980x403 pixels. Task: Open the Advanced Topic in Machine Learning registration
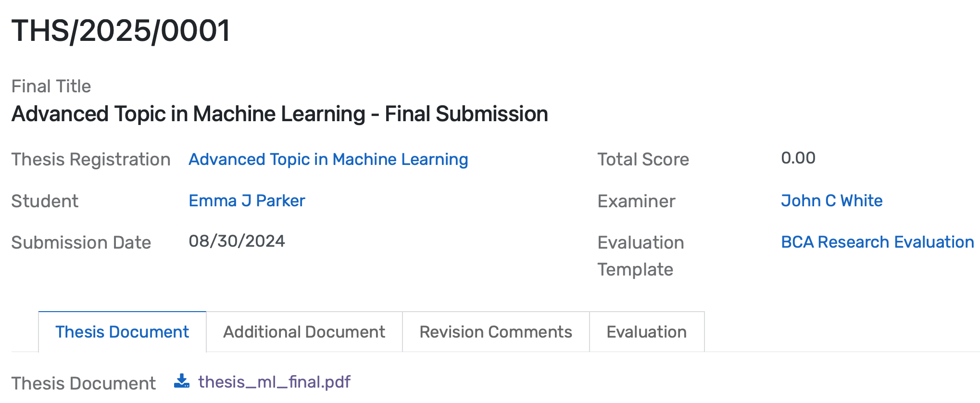pos(328,159)
